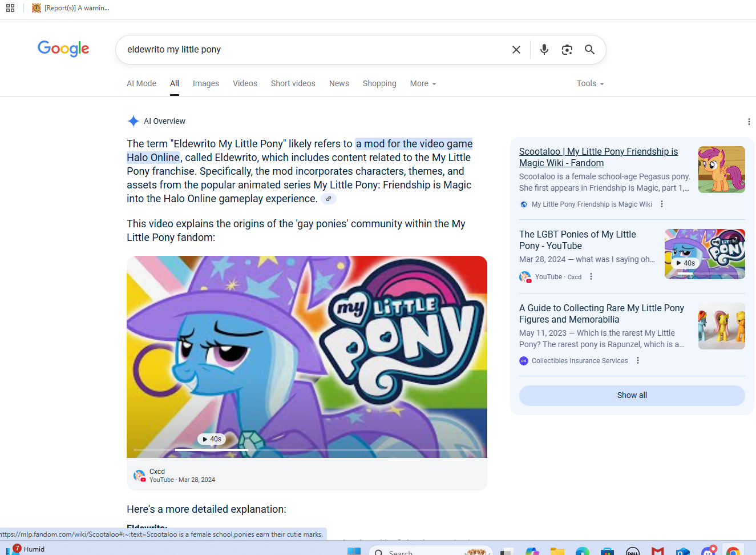
Task: Expand the More search filters dropdown
Action: click(423, 83)
